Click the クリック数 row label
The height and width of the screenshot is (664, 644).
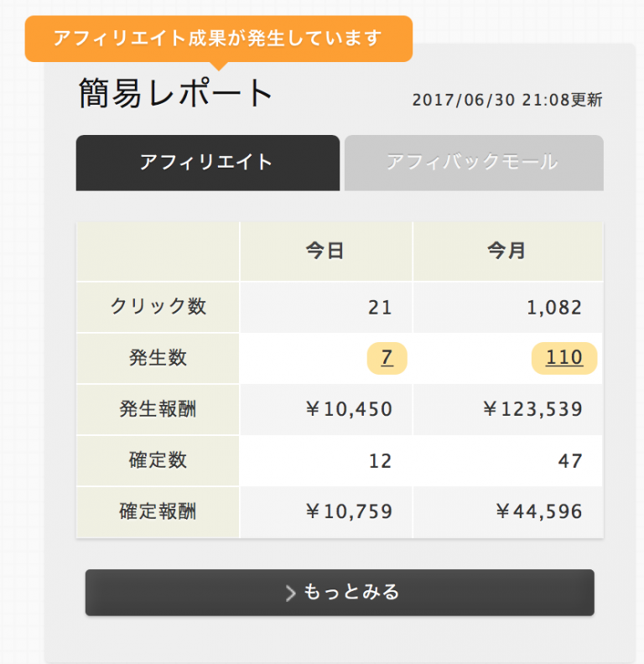coord(158,307)
